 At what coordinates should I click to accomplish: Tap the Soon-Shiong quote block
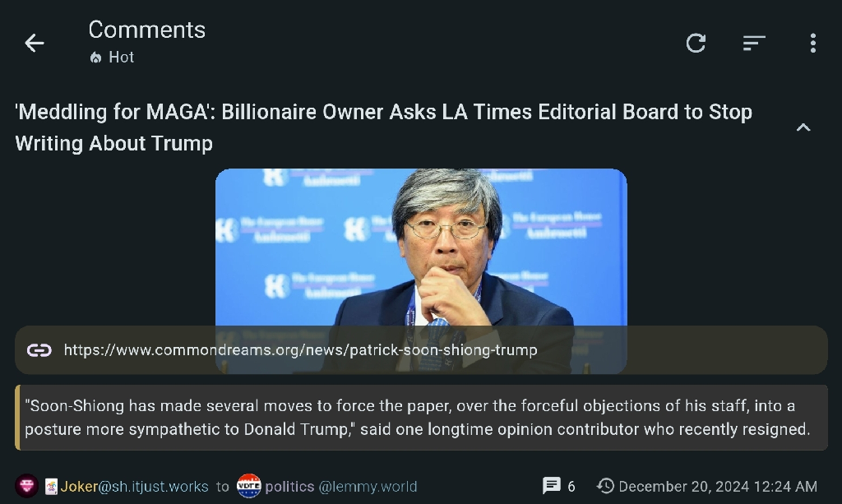point(421,418)
